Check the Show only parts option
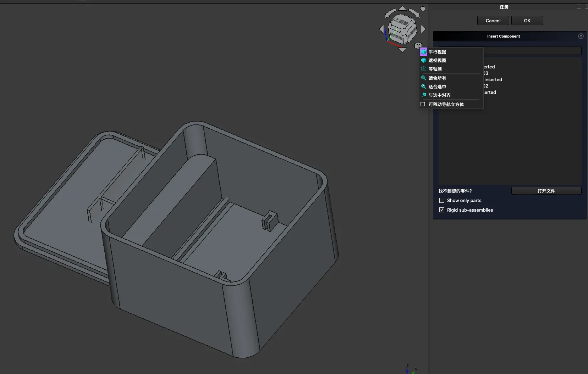This screenshot has height=374, width=588. coord(442,200)
